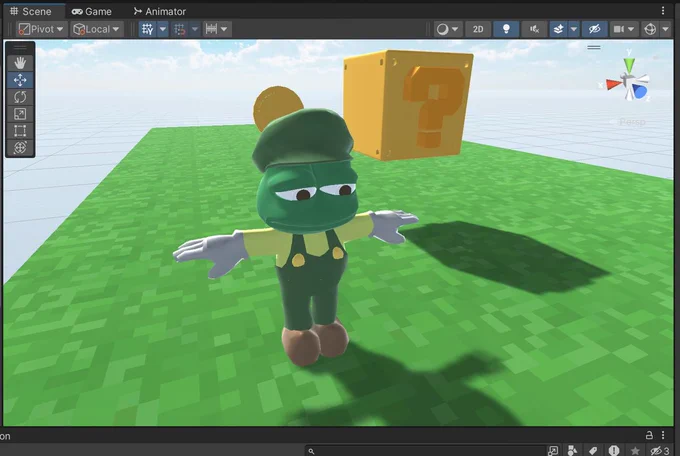Click the error log exclamation icon
Viewport: 680px width, 456px height.
point(614,450)
